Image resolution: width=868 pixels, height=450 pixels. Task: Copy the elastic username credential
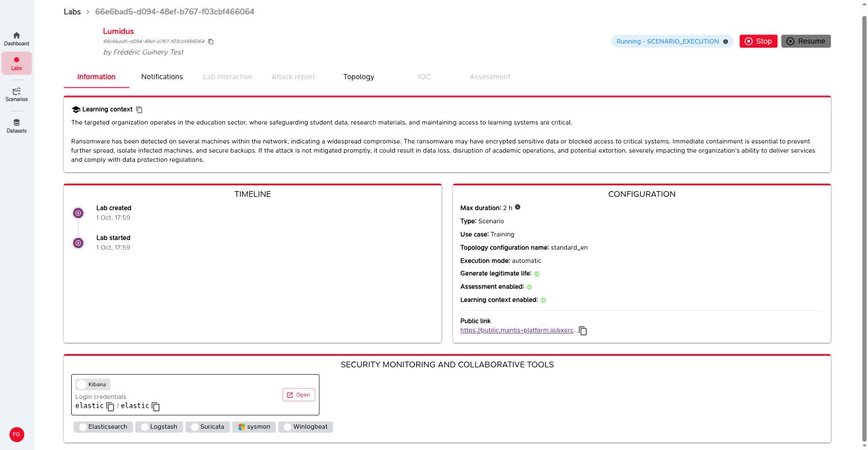pyautogui.click(x=110, y=406)
